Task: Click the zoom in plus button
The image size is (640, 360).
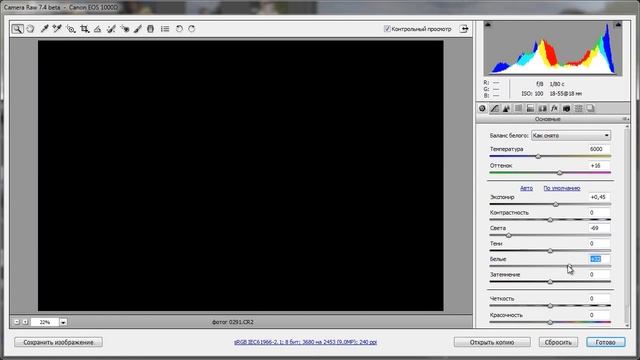Action: pyautogui.click(x=25, y=322)
